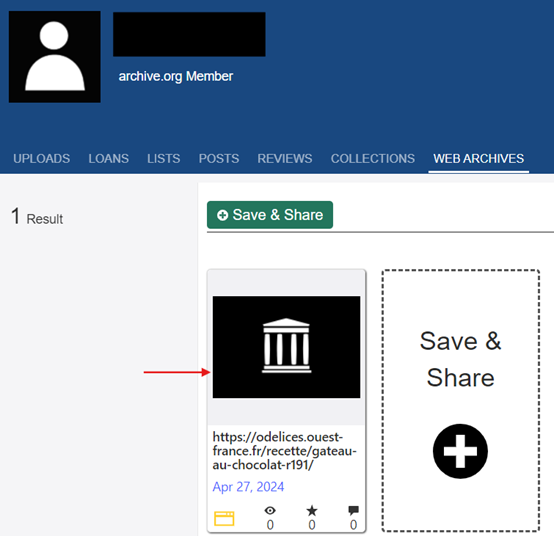
Task: Click the plus icon in Save & Share button
Action: pyautogui.click(x=222, y=215)
